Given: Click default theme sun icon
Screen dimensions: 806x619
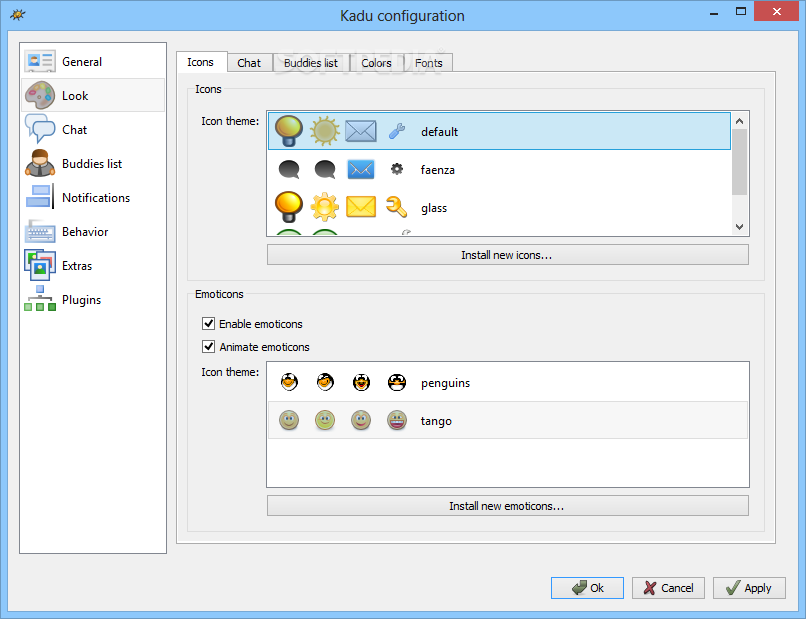Looking at the screenshot, I should pyautogui.click(x=325, y=131).
